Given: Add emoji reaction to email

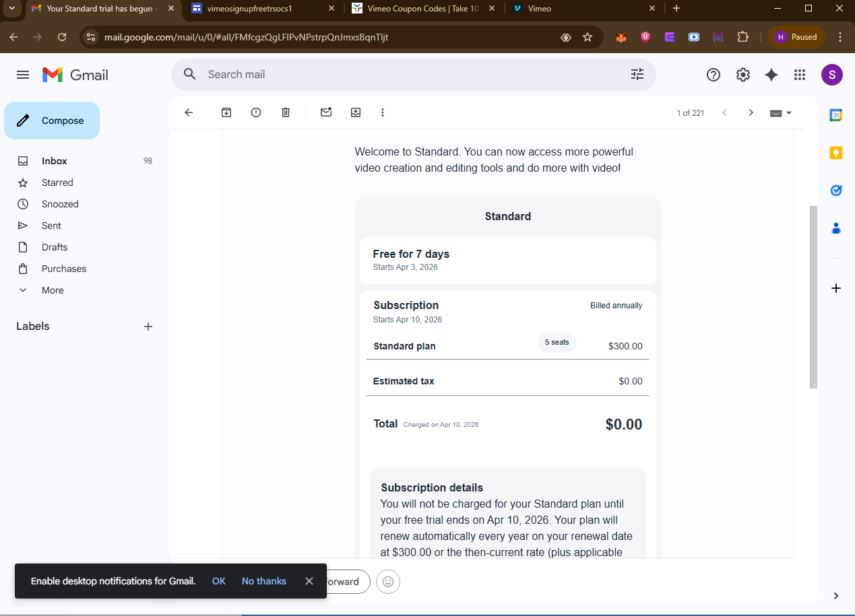Looking at the screenshot, I should 388,582.
